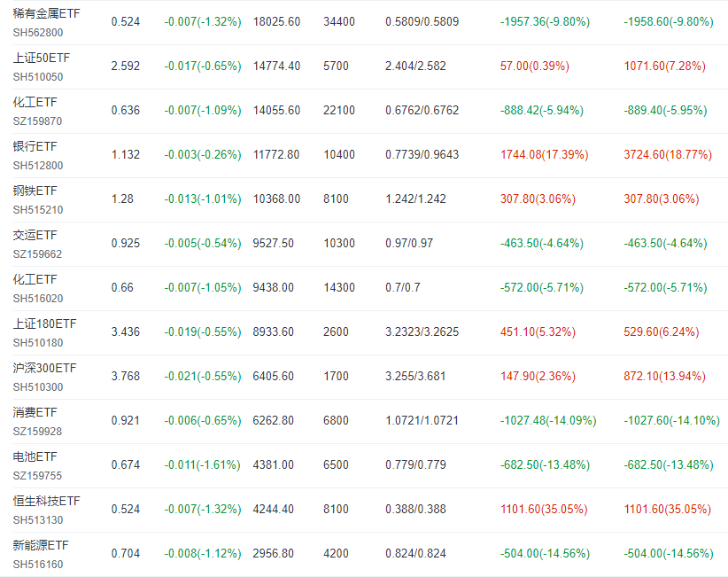Click stock code SH516160
728x577 pixels.
(38, 565)
